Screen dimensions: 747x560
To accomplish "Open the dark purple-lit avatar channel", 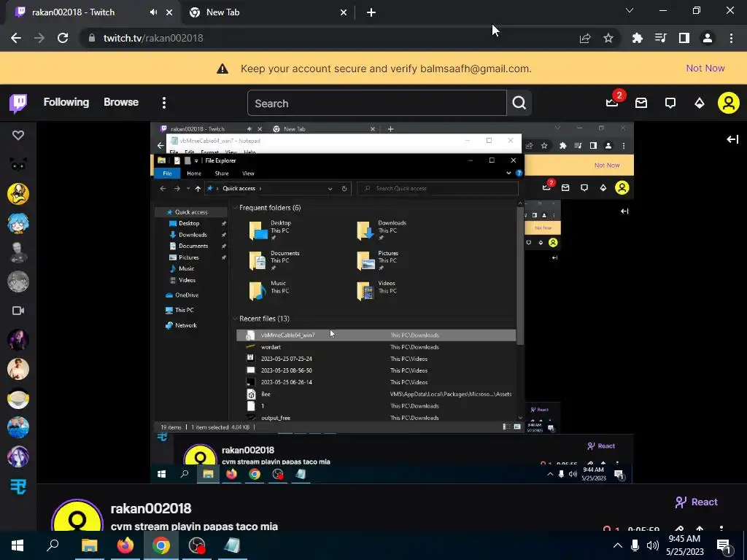I will pyautogui.click(x=18, y=340).
